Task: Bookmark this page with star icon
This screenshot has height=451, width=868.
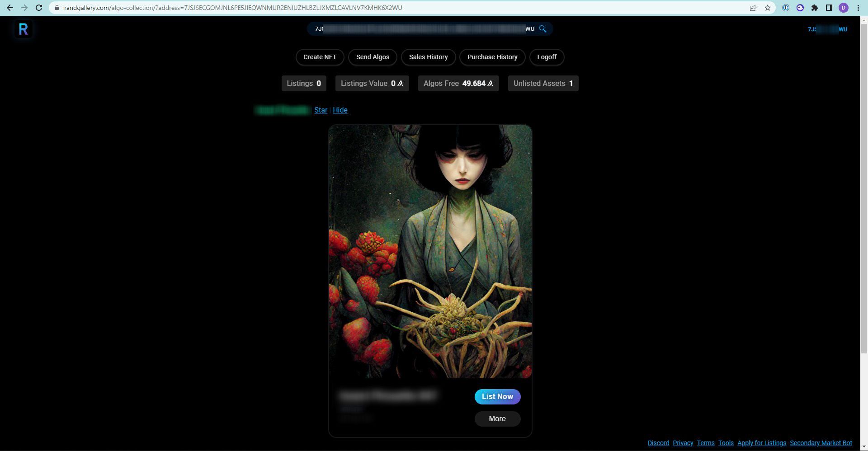Action: coord(768,8)
